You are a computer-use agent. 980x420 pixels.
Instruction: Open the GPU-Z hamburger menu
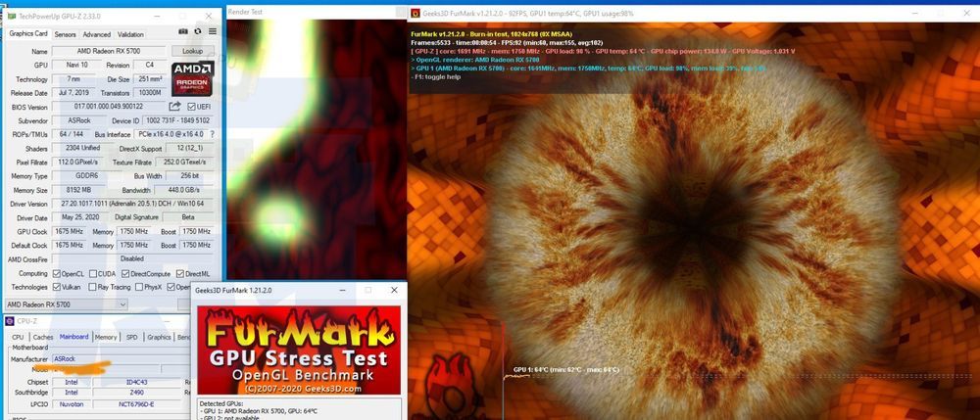click(213, 31)
